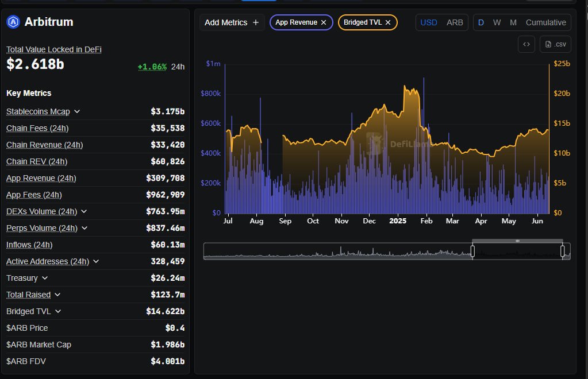Click $ARB Market Cap label
588x379 pixels.
click(x=39, y=345)
